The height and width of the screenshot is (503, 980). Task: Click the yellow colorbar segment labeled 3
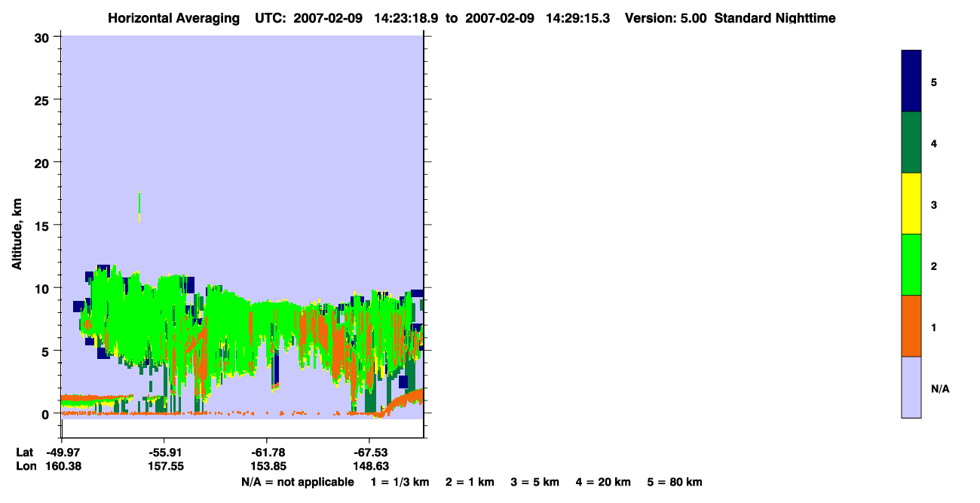tap(911, 204)
